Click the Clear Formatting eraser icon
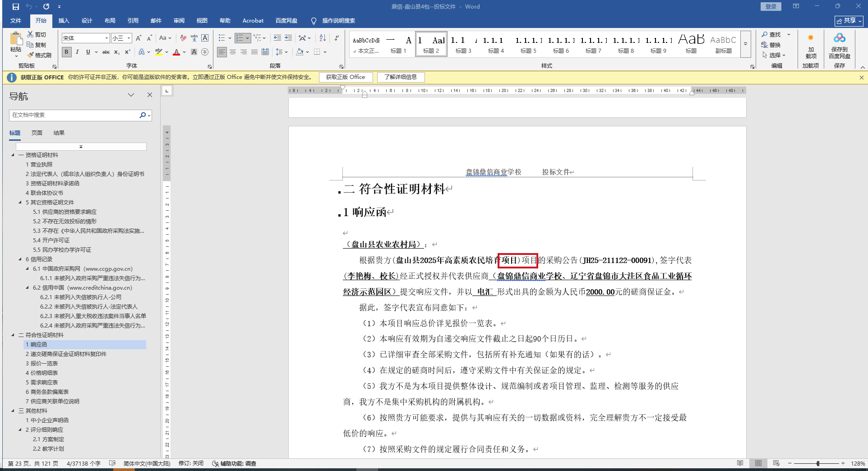This screenshot has height=471, width=868. (x=183, y=38)
